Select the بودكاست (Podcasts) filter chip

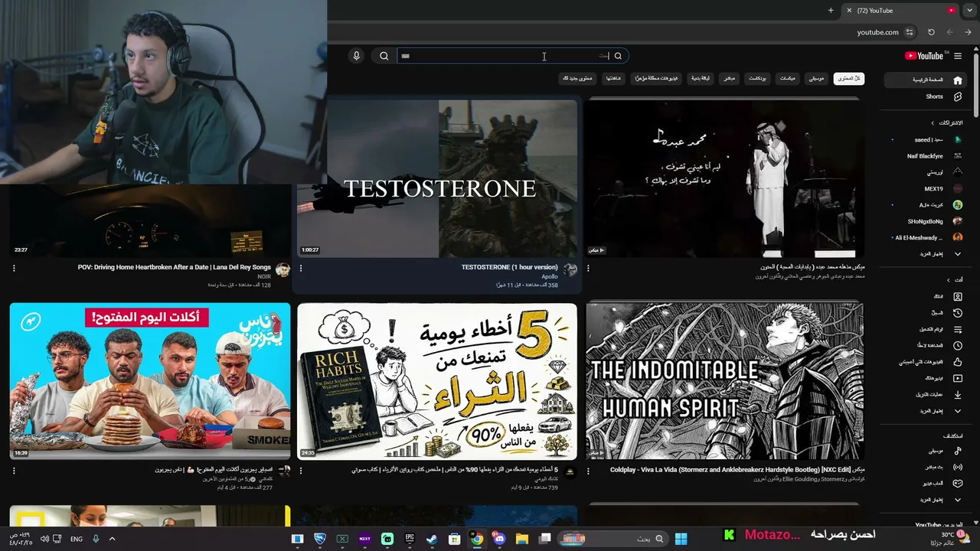point(758,78)
